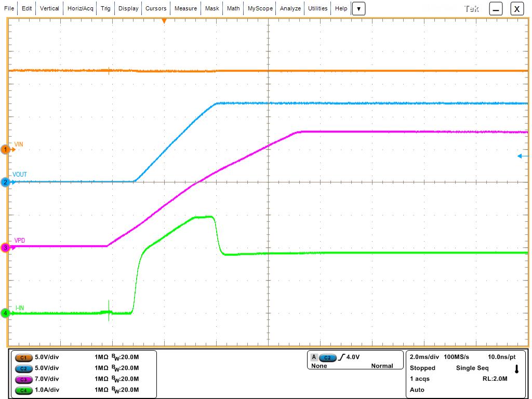Open the Vertical menu

[49, 9]
